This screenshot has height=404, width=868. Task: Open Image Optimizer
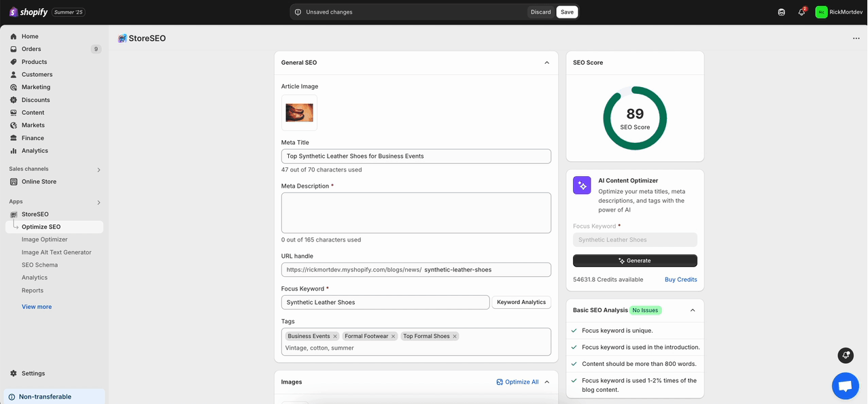tap(45, 239)
